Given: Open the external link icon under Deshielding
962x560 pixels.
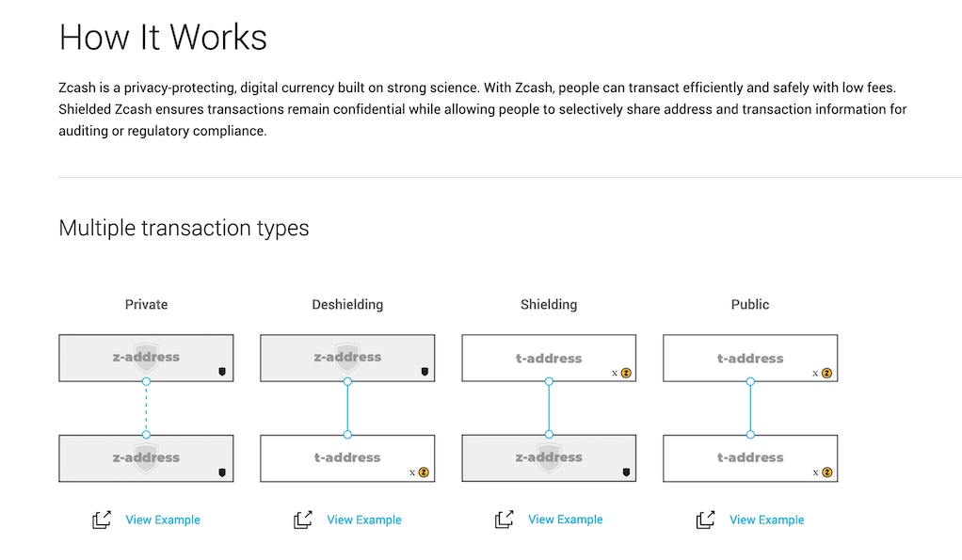Looking at the screenshot, I should click(x=303, y=520).
